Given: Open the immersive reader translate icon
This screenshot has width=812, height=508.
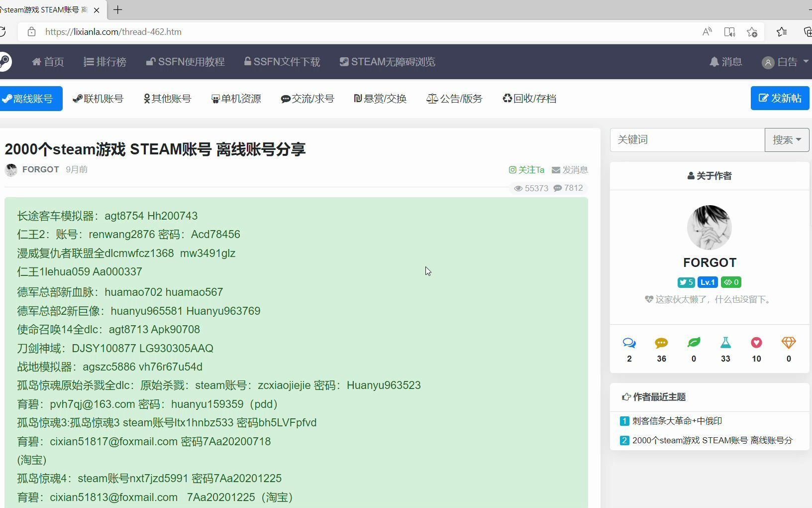Looking at the screenshot, I should 729,32.
